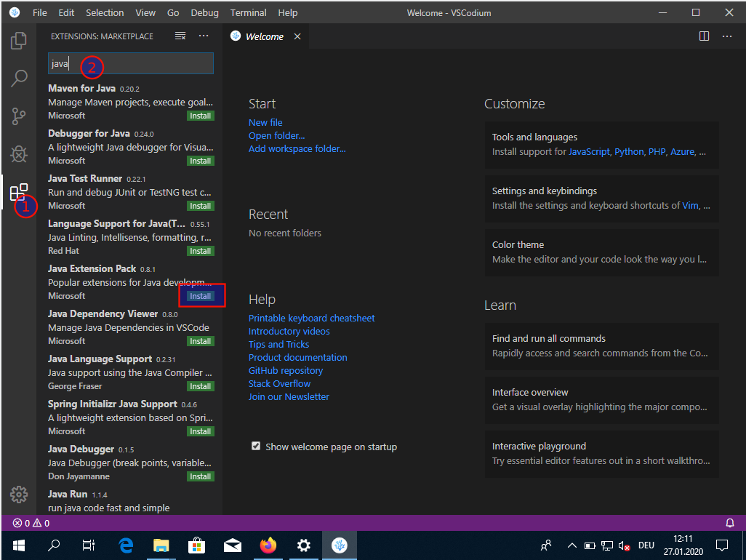This screenshot has height=560, width=746.
Task: Install Spring Initializr Java Support
Action: click(x=200, y=431)
